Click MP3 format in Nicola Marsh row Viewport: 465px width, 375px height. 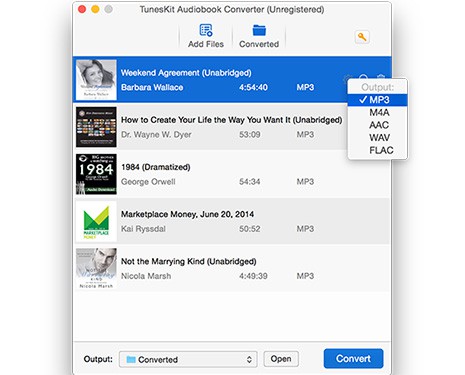305,276
